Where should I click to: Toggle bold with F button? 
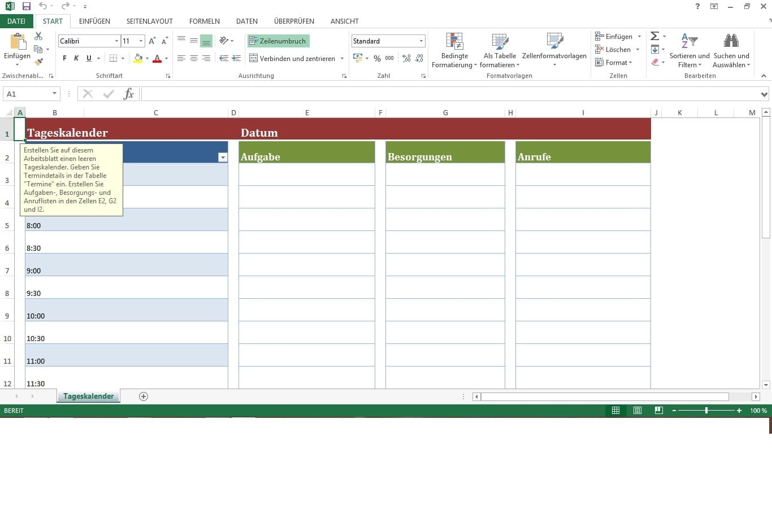coord(64,58)
